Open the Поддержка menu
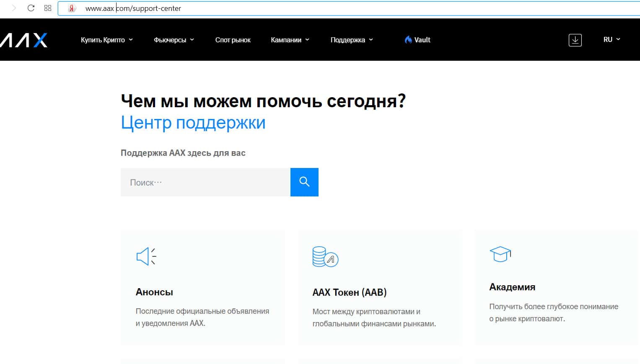This screenshot has height=364, width=640. [x=351, y=40]
